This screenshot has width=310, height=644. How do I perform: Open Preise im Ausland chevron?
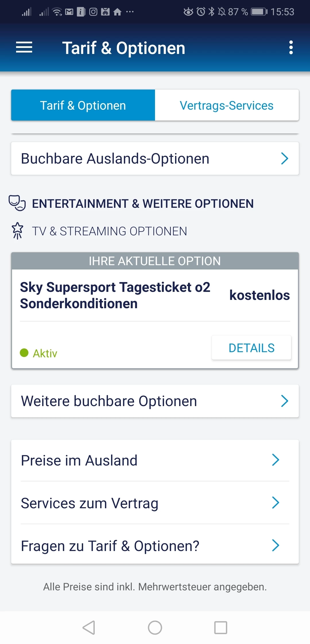click(x=276, y=460)
